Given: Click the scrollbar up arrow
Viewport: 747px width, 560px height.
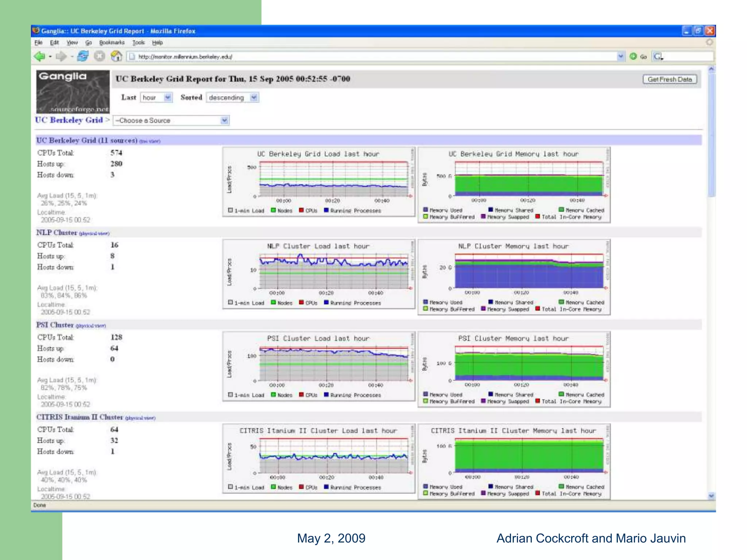Looking at the screenshot, I should point(711,69).
